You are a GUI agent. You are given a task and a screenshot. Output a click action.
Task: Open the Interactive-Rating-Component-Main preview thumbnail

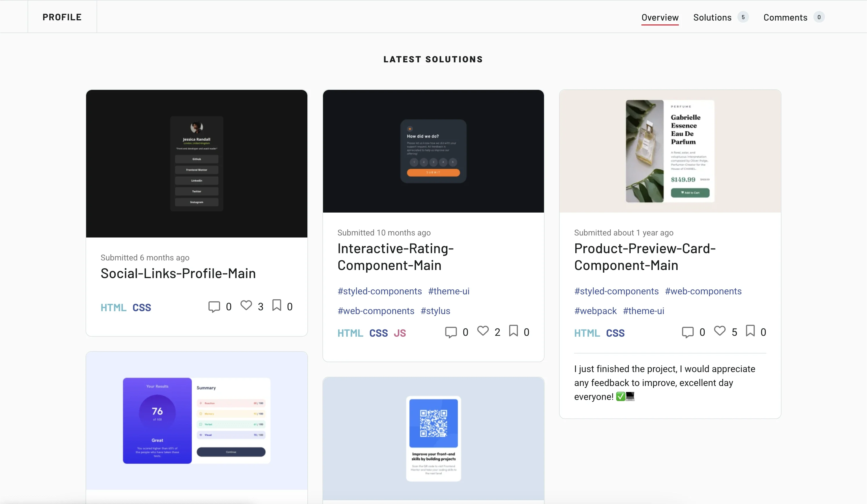click(x=433, y=151)
